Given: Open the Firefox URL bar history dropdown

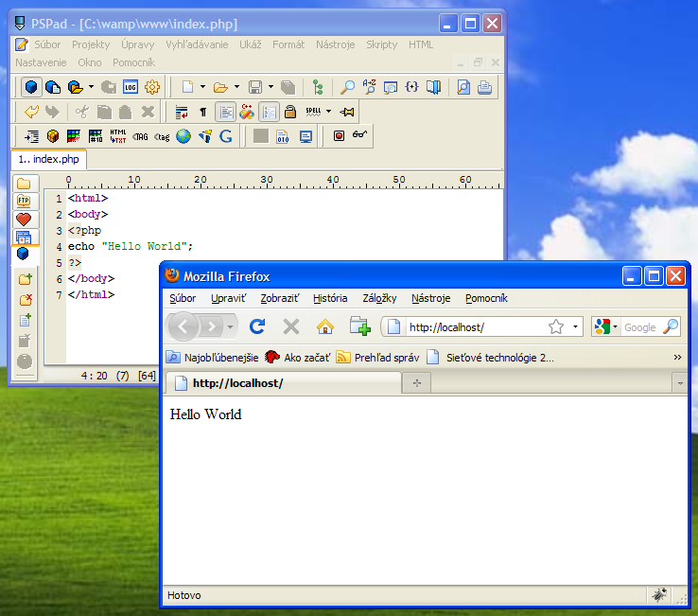Looking at the screenshot, I should (x=576, y=327).
